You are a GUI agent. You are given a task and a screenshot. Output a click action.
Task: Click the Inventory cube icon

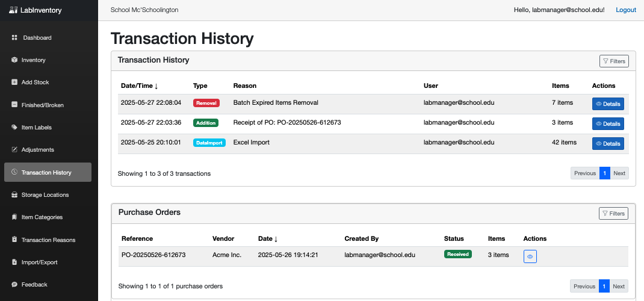14,60
